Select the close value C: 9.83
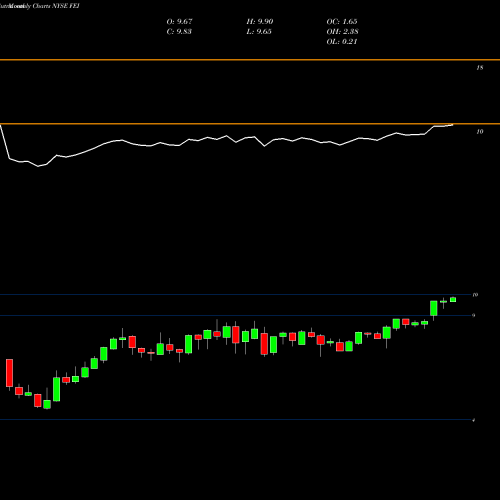The width and height of the screenshot is (500, 500). [179, 32]
